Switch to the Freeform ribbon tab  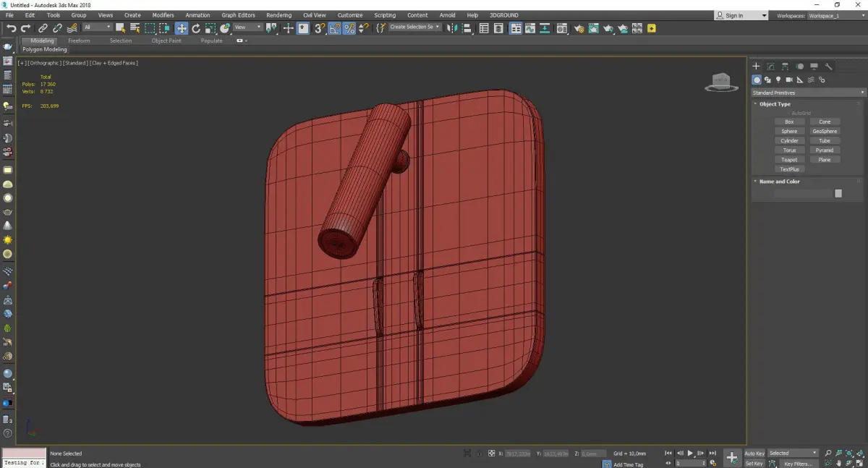[x=79, y=41]
